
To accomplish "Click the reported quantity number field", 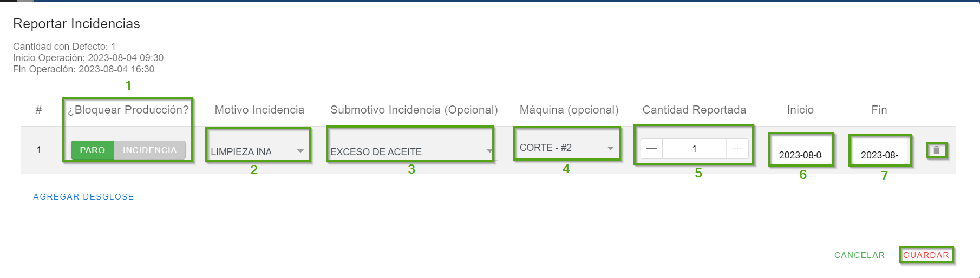I will click(x=694, y=149).
